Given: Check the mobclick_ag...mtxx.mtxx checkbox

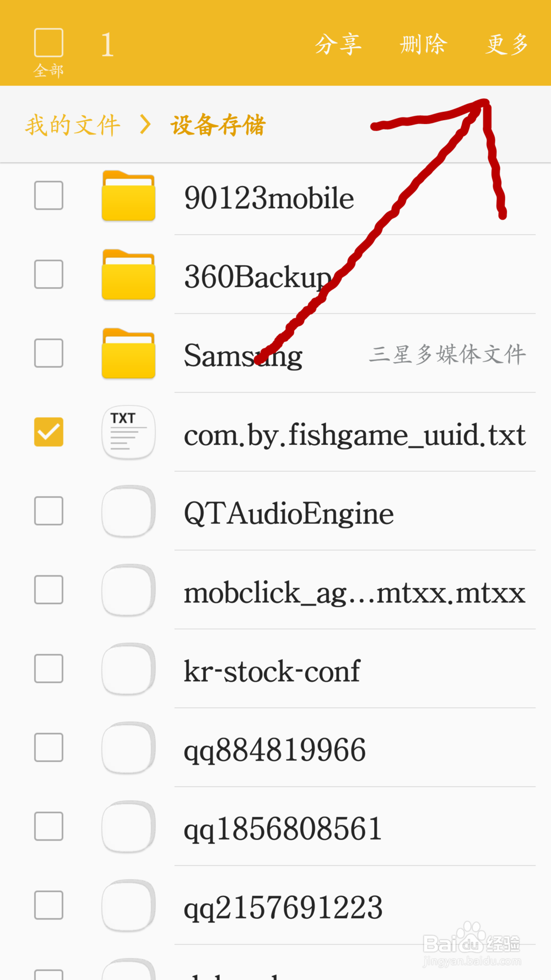Looking at the screenshot, I should 48,590.
